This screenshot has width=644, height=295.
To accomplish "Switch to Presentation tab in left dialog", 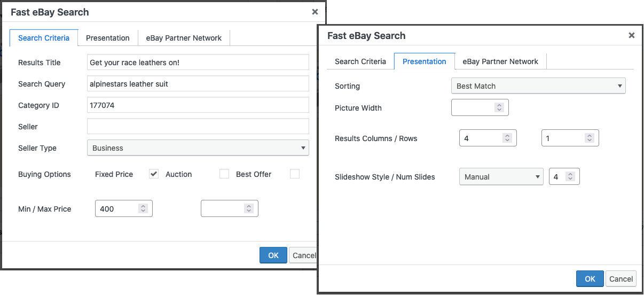I will pyautogui.click(x=107, y=38).
